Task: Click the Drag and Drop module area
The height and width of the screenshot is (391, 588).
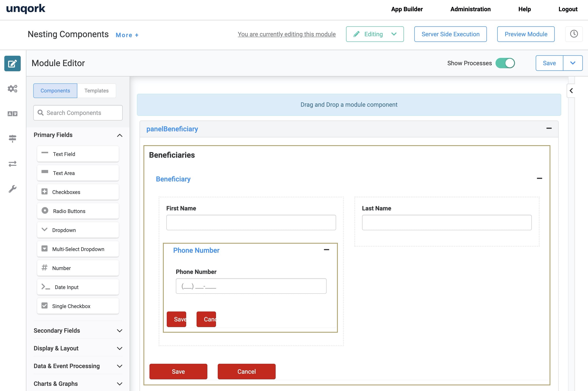Action: pyautogui.click(x=349, y=105)
